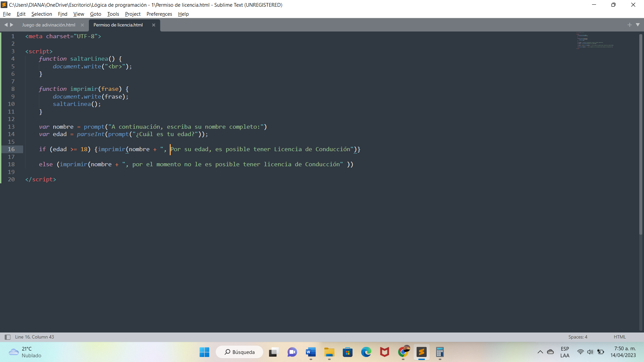Open the Goto menu
The image size is (644, 362).
click(96, 14)
